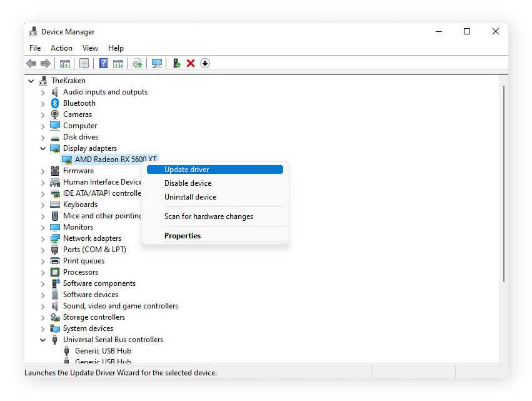The height and width of the screenshot is (401, 532).
Task: Select the Bluetooth category icon in the tree
Action: click(x=55, y=103)
